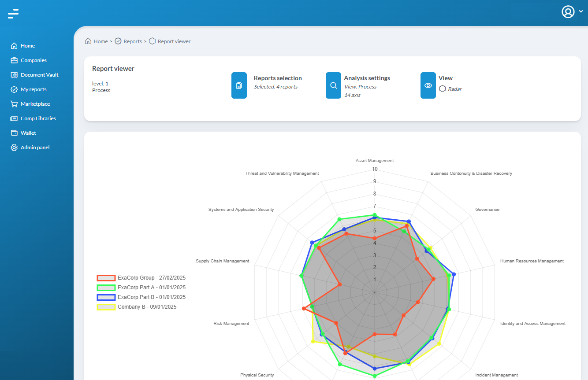This screenshot has height=380, width=588.
Task: Click the Home house icon in sidebar
Action: pos(14,46)
